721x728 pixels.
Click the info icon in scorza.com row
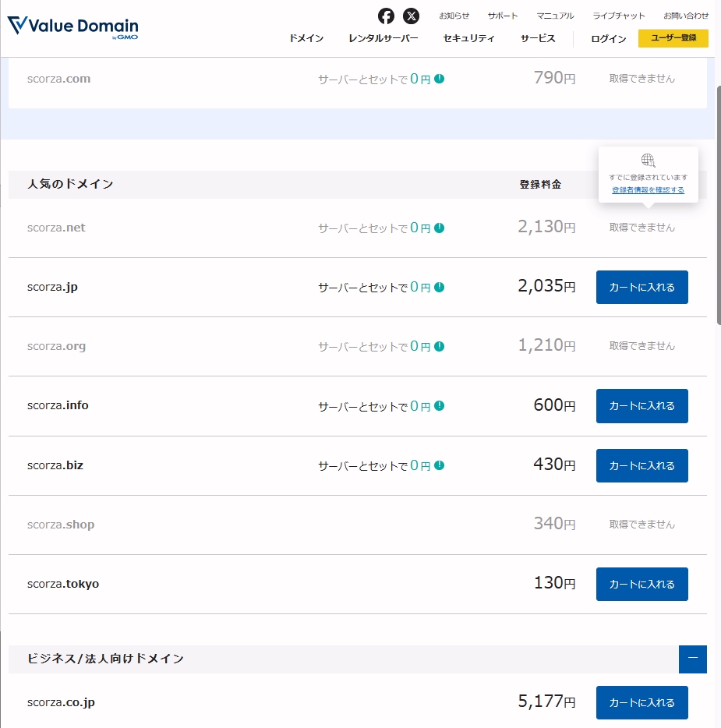439,79
